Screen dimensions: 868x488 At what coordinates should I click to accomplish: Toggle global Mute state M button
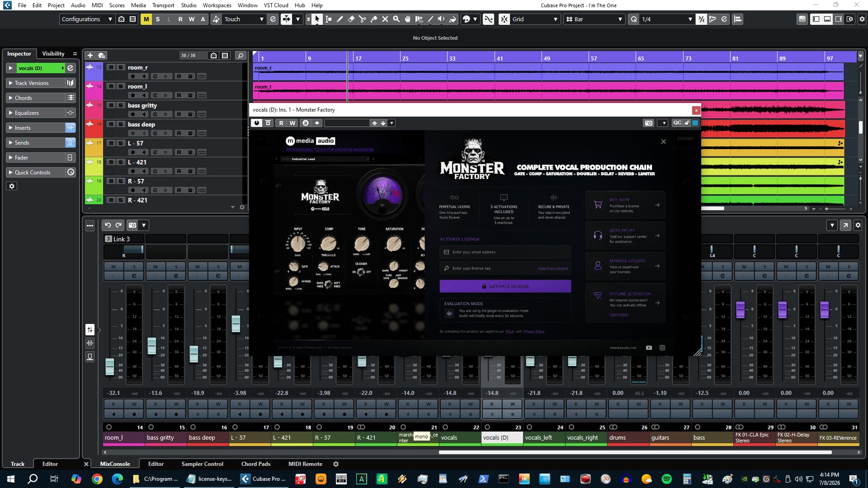pos(146,19)
